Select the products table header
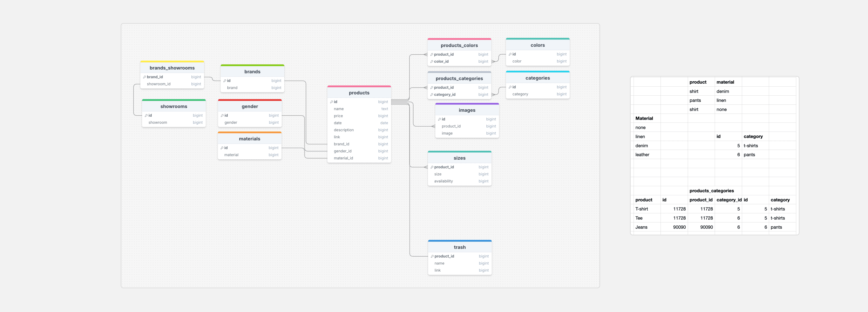Viewport: 868px width, 312px height. [x=359, y=93]
